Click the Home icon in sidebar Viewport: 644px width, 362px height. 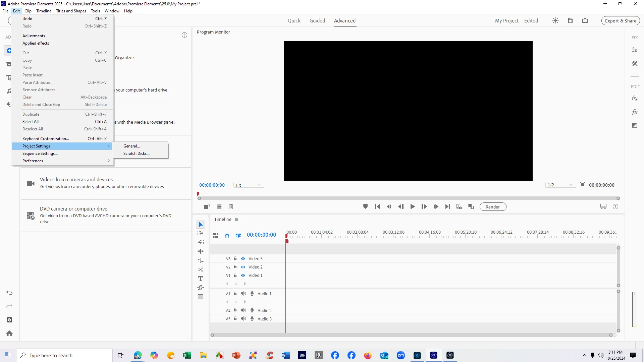tap(9, 333)
